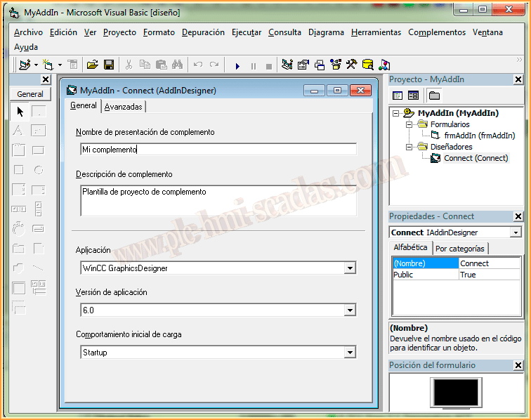Save the project with the floppy disk icon
The width and height of the screenshot is (531, 420).
pos(109,65)
